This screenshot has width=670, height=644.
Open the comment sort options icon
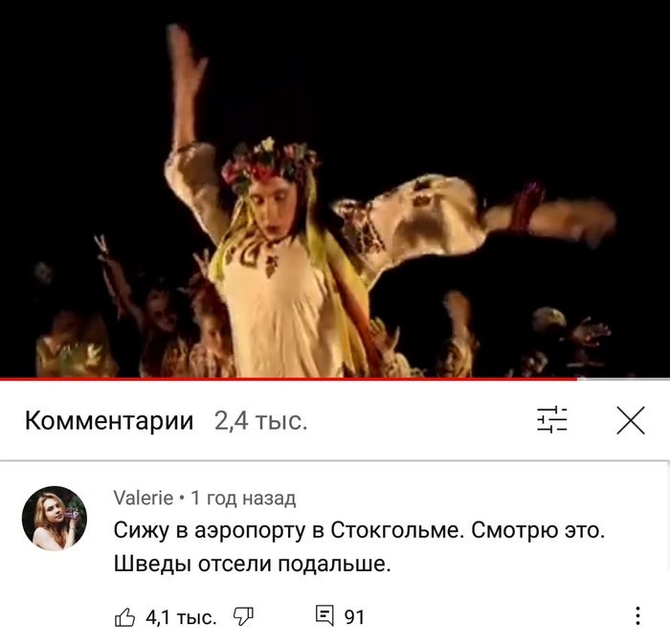coord(551,420)
